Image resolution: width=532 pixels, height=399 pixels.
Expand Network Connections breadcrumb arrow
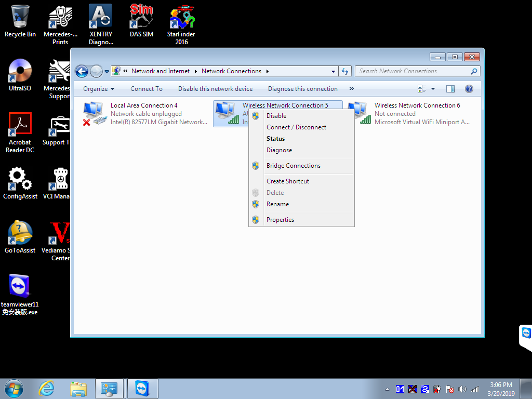268,71
